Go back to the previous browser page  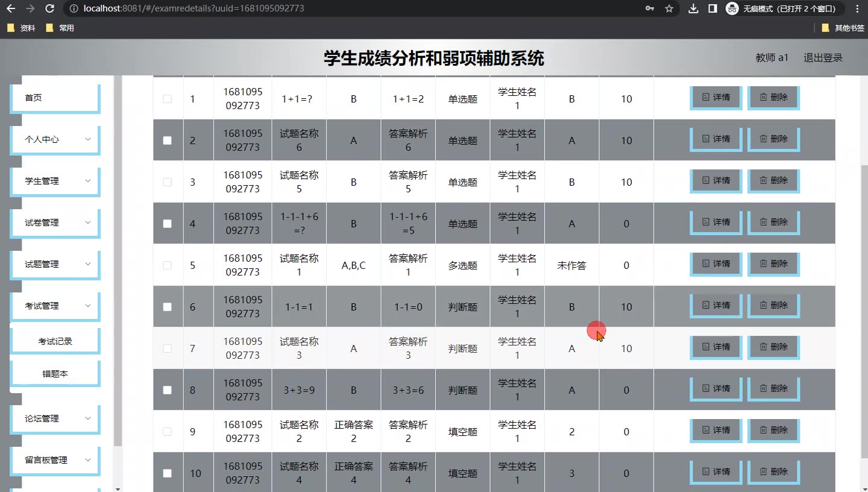coord(11,8)
